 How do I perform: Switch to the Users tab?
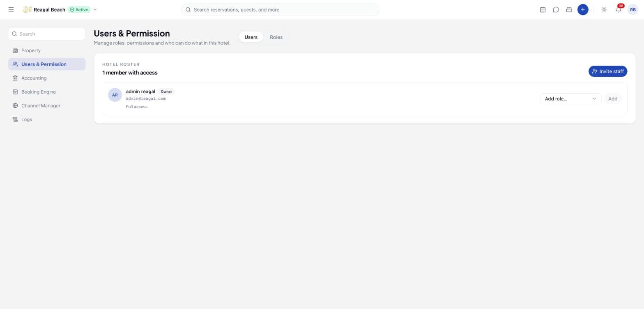[251, 37]
